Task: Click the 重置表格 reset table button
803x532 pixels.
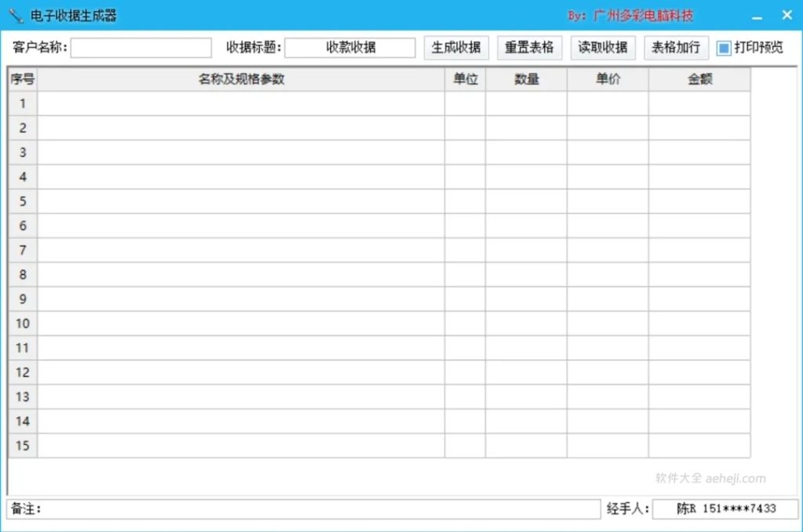Action: tap(529, 47)
